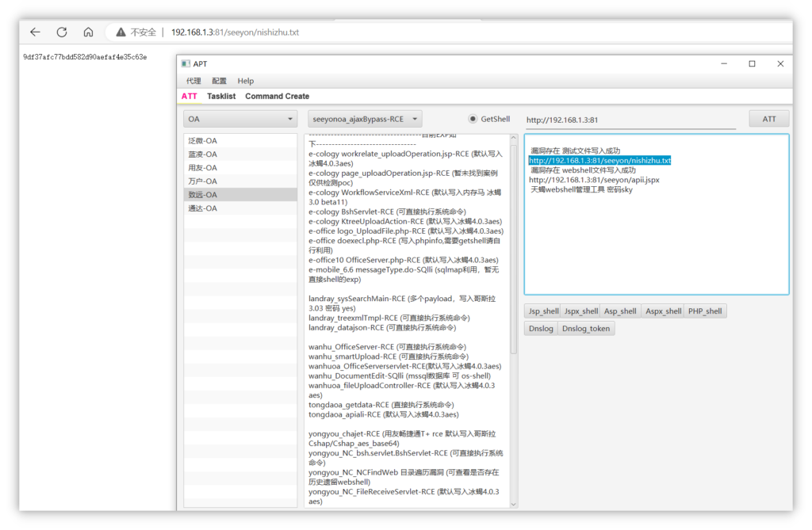Click the tongdaoa_apiali-RCE line
This screenshot has height=530, width=812.
pyautogui.click(x=384, y=414)
